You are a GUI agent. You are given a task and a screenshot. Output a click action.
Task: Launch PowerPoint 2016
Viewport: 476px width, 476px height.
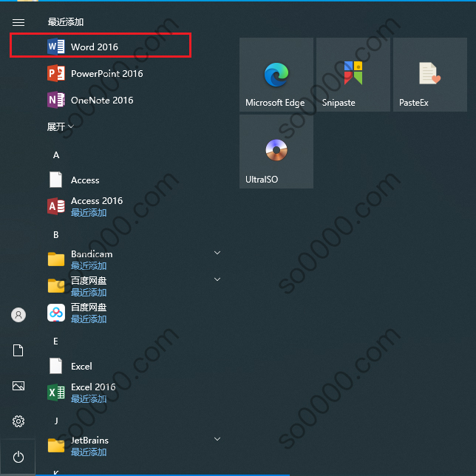click(132, 73)
